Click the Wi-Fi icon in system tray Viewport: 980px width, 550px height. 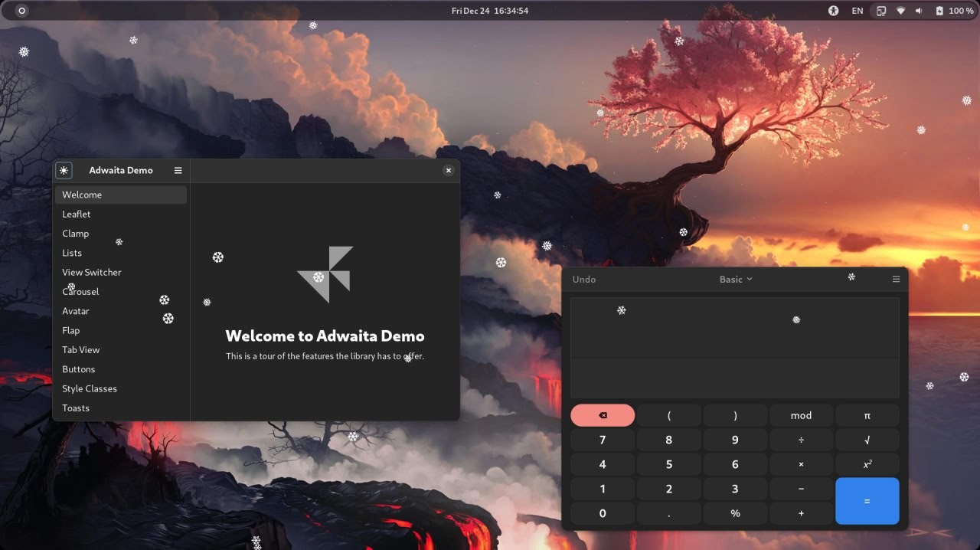point(900,11)
